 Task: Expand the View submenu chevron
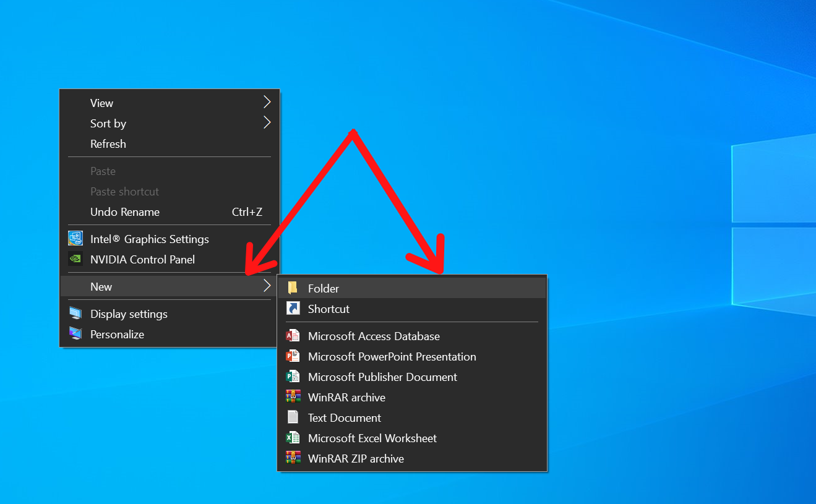tap(267, 101)
